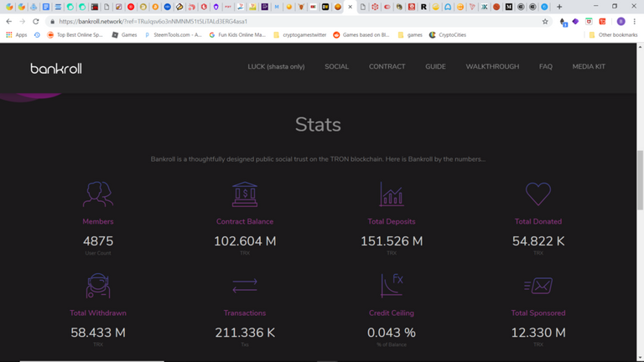The height and width of the screenshot is (362, 644).
Task: Expand the lowercase games bookmark folder
Action: point(410,35)
